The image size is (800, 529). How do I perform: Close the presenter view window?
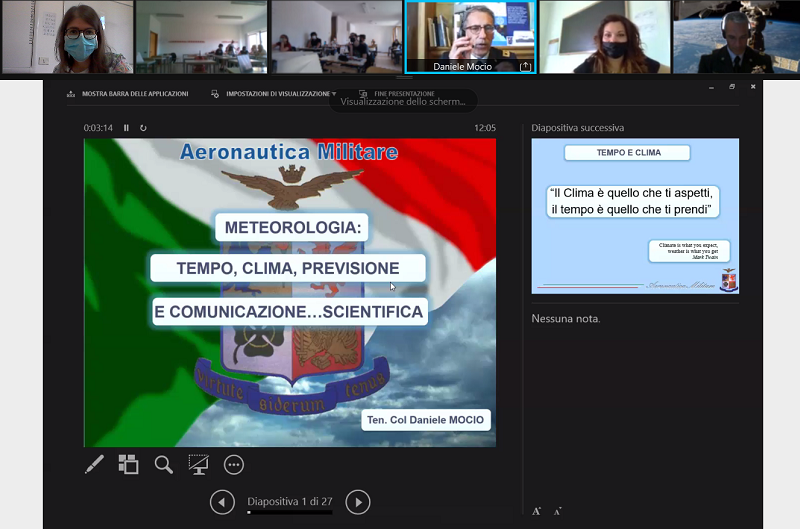pyautogui.click(x=753, y=87)
